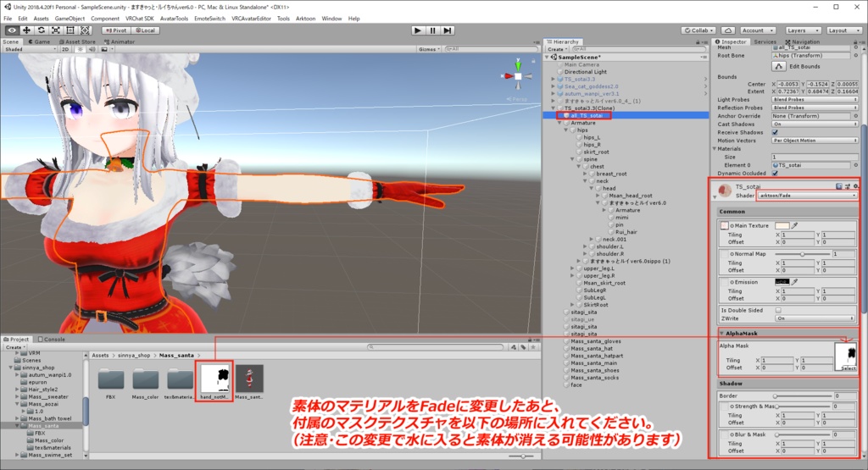The height and width of the screenshot is (470, 868).
Task: Open material preset sliders icon
Action: [847, 186]
